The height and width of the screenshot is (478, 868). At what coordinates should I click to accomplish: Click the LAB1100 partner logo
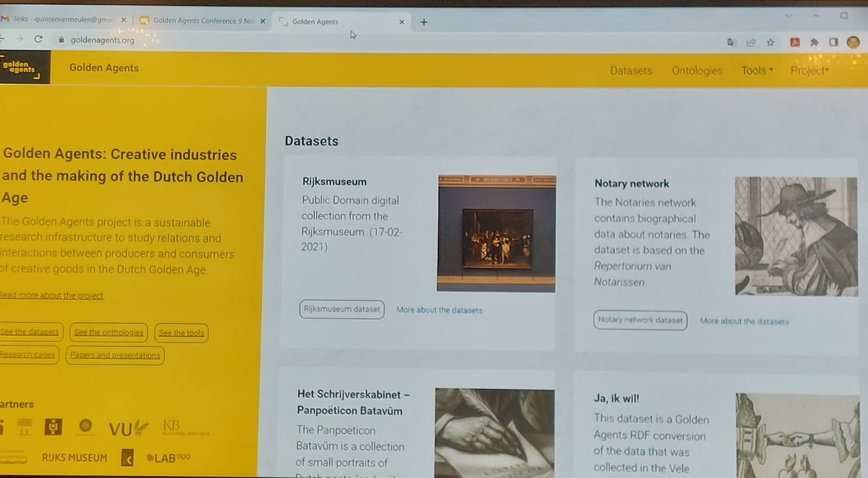(167, 458)
